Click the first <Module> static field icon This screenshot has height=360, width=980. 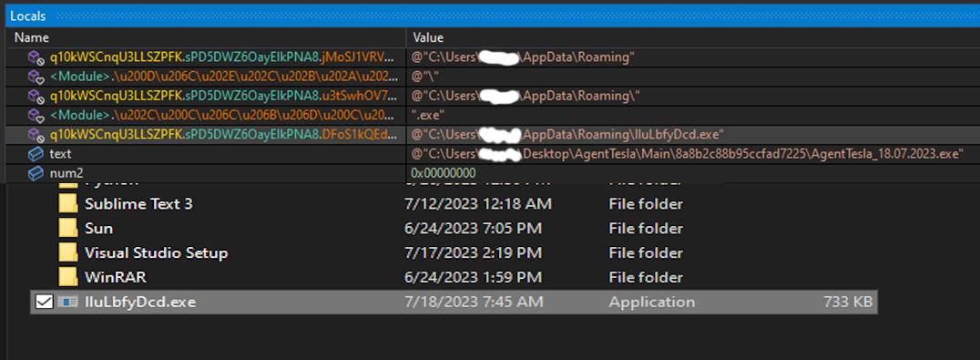point(34,77)
